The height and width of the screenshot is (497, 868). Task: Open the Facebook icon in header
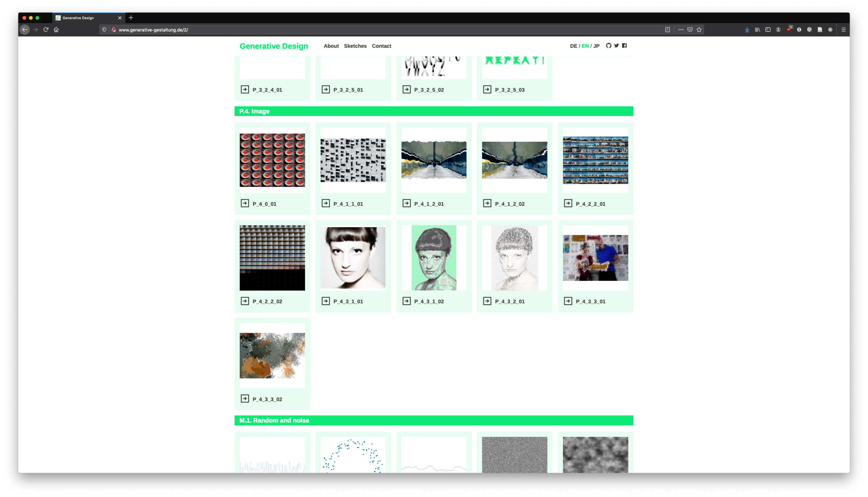[x=624, y=46]
